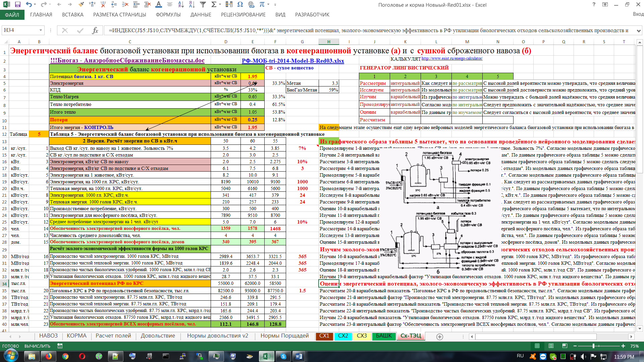Viewport: 644px width, 362px height.
Task: Switch to the БАШК sheet tab
Action: (384, 336)
